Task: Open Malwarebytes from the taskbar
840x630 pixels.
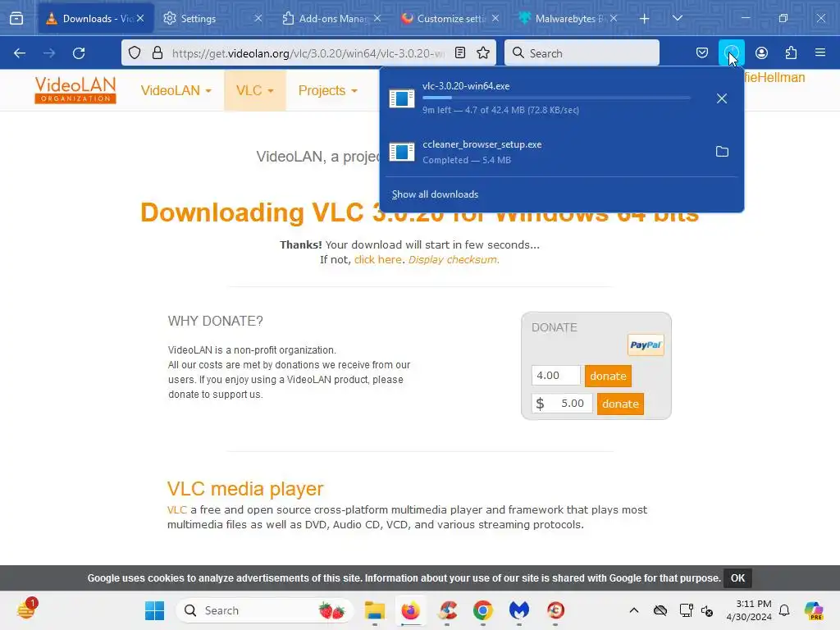Action: pos(519,610)
